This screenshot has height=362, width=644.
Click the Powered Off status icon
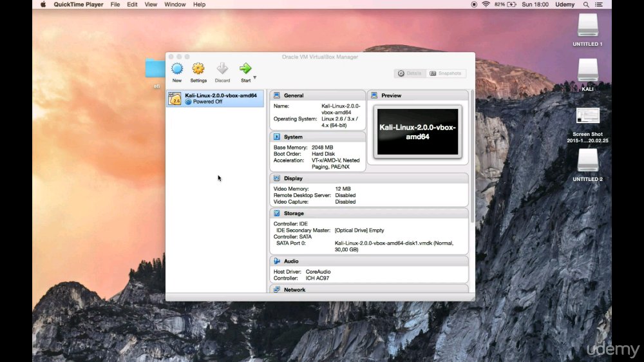click(x=188, y=102)
